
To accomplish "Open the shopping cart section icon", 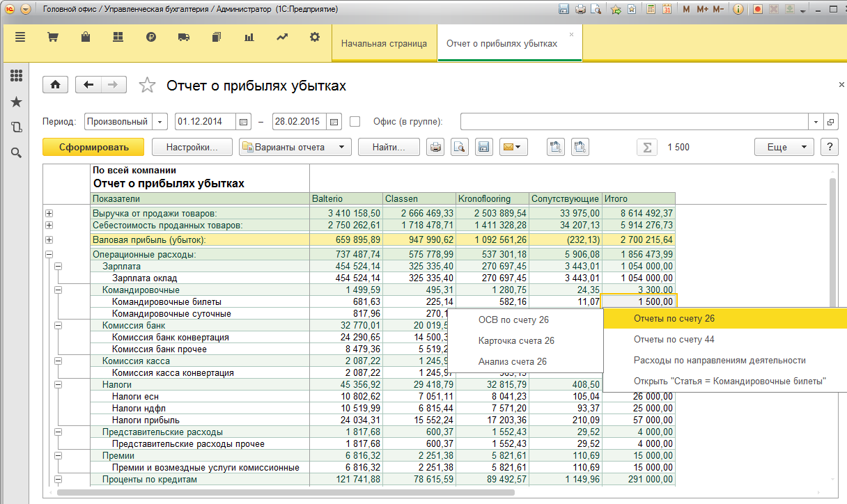I will tap(52, 38).
